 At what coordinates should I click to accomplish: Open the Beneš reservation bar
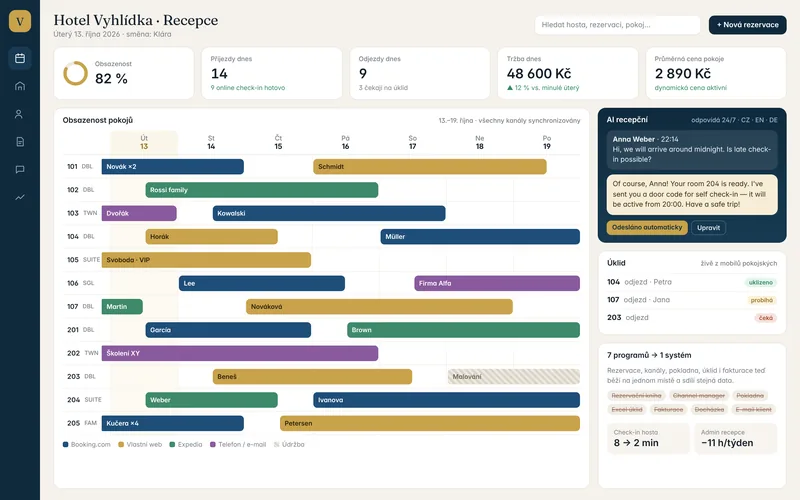coord(312,377)
